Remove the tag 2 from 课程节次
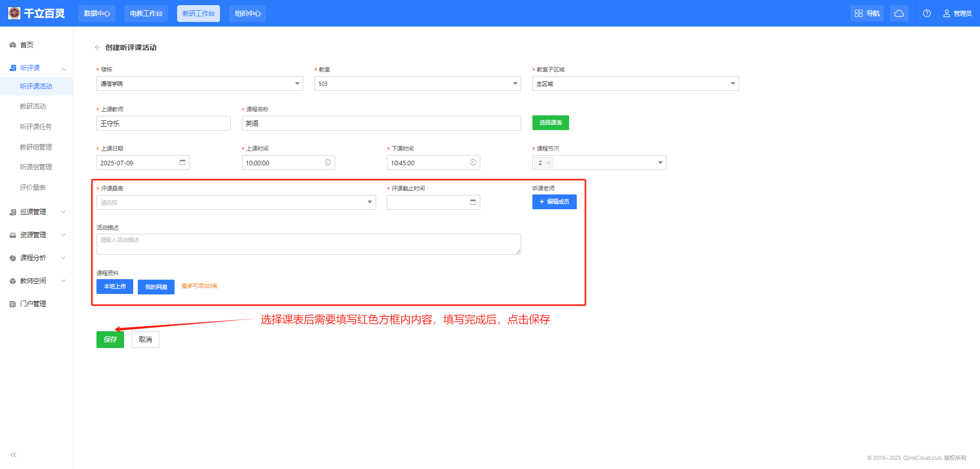The height and width of the screenshot is (469, 980). pos(548,163)
